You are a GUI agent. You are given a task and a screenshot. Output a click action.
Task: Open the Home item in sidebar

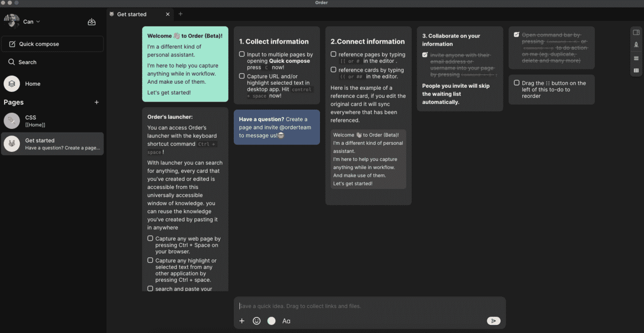(53, 84)
